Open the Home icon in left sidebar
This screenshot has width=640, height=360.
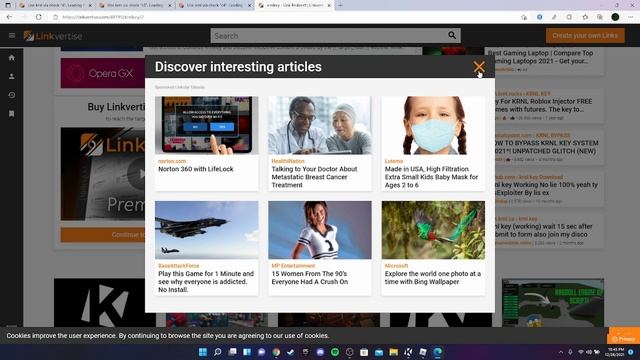12,58
